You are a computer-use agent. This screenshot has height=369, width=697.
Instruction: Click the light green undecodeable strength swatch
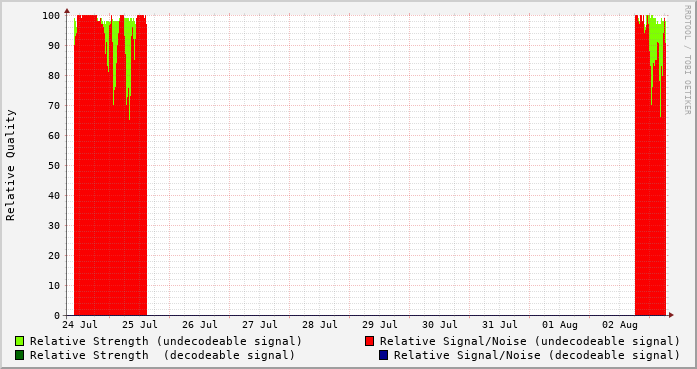pyautogui.click(x=20, y=341)
